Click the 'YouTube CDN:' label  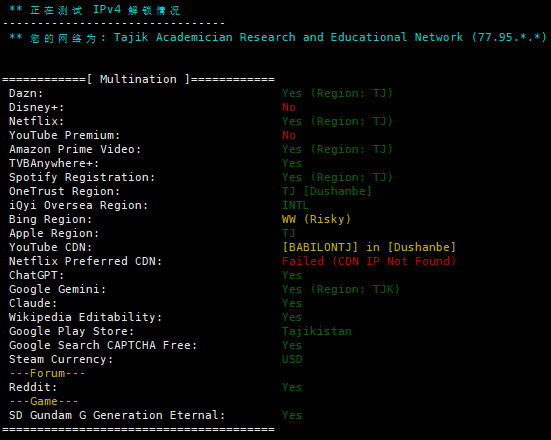[51, 247]
